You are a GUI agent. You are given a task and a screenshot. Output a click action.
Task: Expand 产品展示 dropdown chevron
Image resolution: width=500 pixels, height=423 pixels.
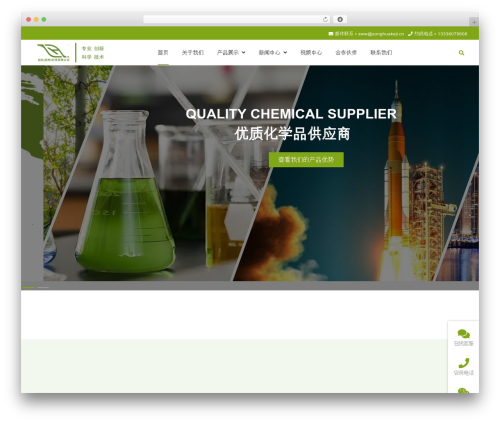(x=243, y=53)
